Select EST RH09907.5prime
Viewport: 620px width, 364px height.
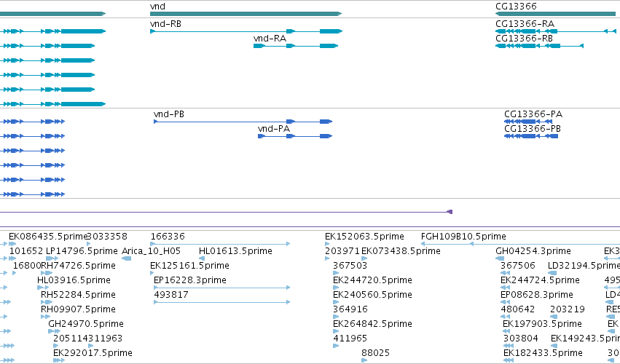pyautogui.click(x=78, y=309)
